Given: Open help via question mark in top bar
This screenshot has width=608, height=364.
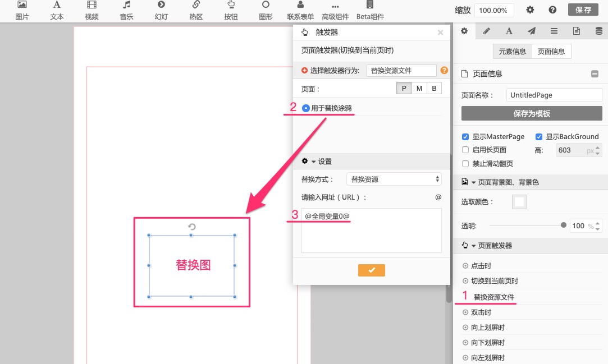Looking at the screenshot, I should point(552,10).
